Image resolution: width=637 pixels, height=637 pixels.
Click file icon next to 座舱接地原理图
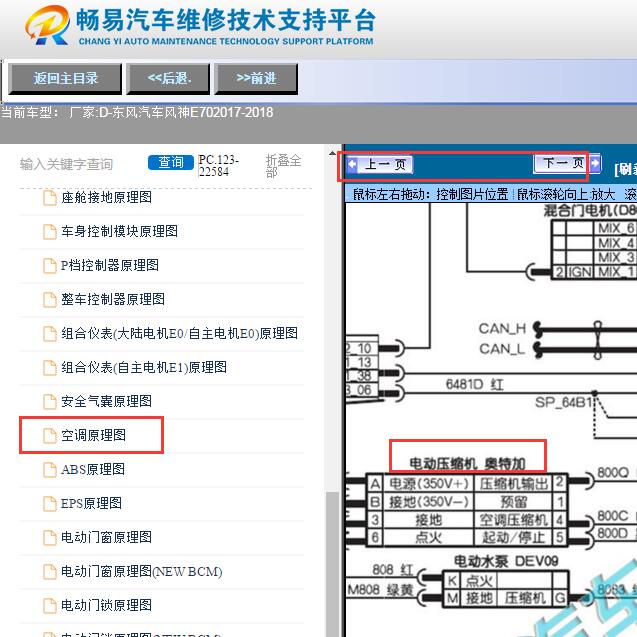50,198
